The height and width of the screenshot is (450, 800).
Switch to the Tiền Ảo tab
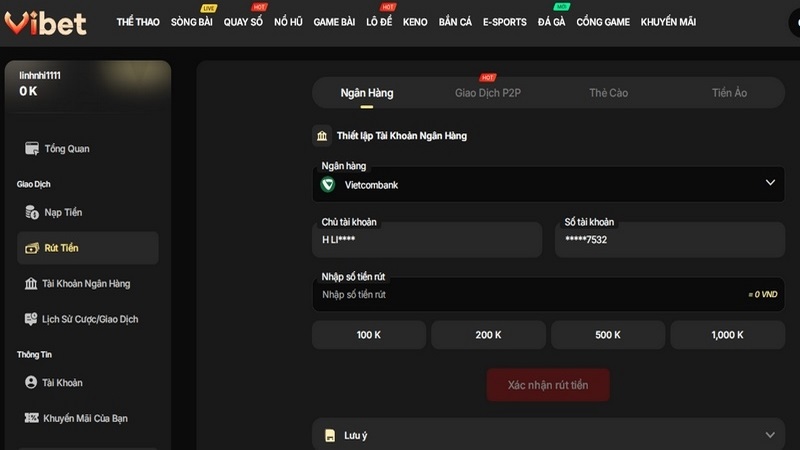(730, 93)
